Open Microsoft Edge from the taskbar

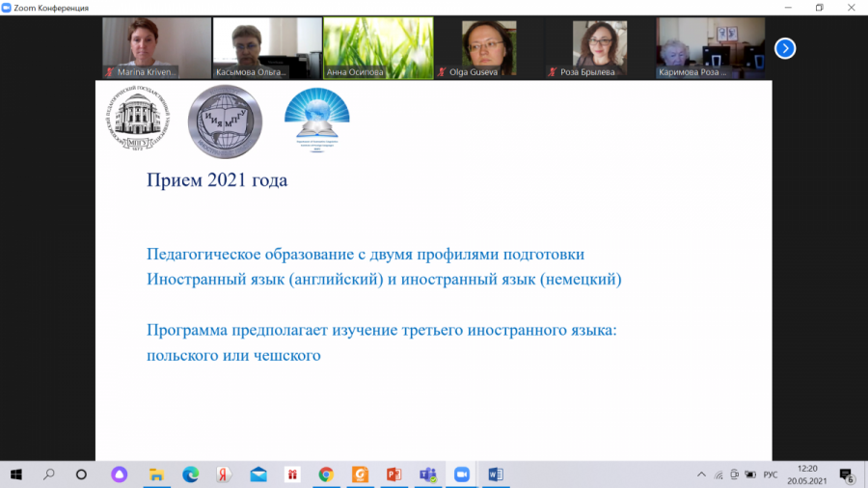click(191, 474)
